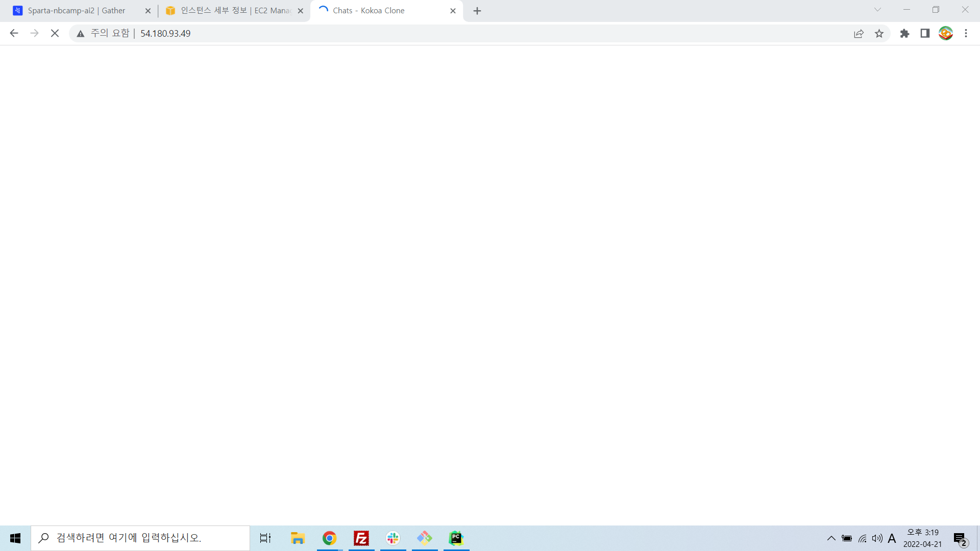Switch to Sparta-nbcamp-ai2 Gather tab

77,11
